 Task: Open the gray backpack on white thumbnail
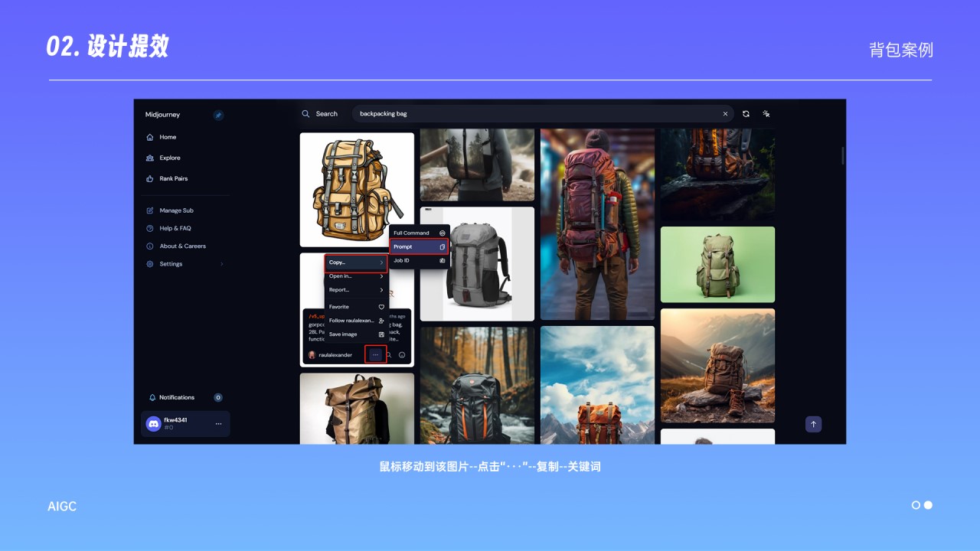coord(477,264)
